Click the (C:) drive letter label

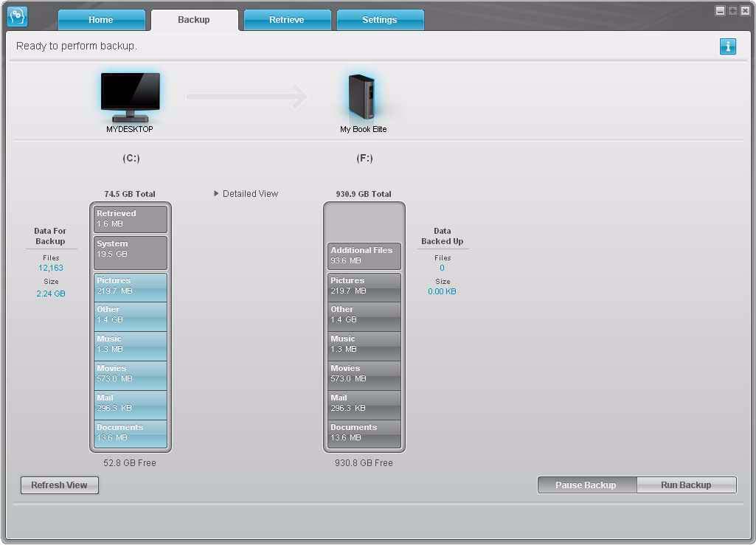click(x=131, y=159)
